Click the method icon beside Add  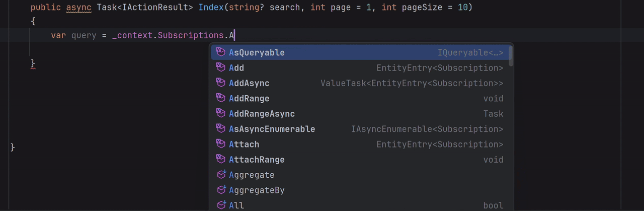pos(220,67)
